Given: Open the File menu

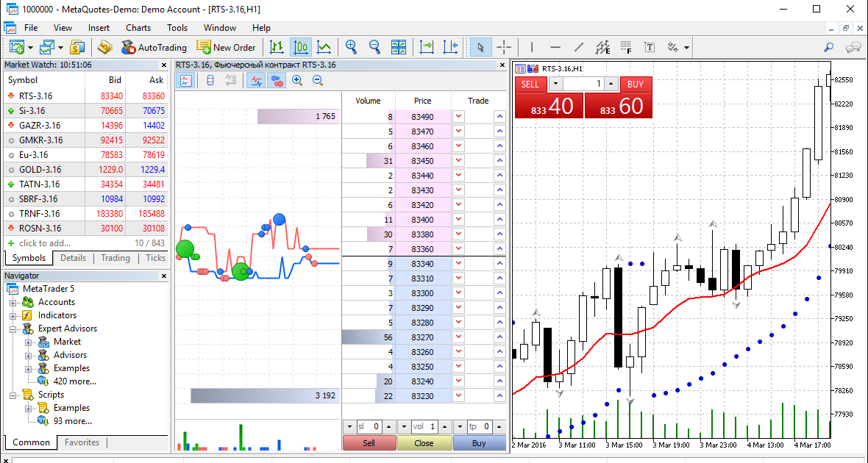Looking at the screenshot, I should (x=31, y=28).
